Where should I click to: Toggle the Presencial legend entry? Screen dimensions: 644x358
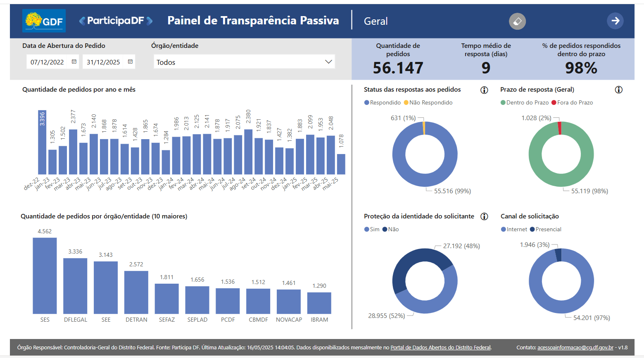546,230
